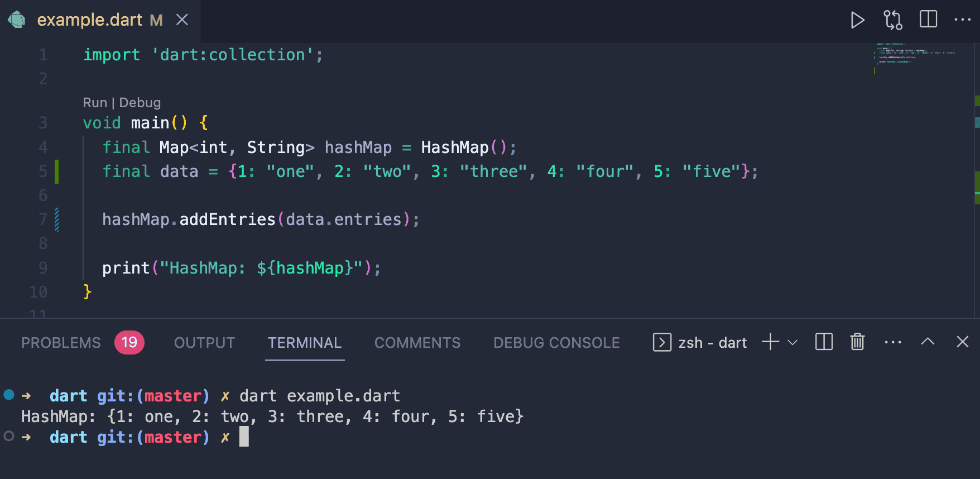Click line number 9 in gutter

point(43,268)
